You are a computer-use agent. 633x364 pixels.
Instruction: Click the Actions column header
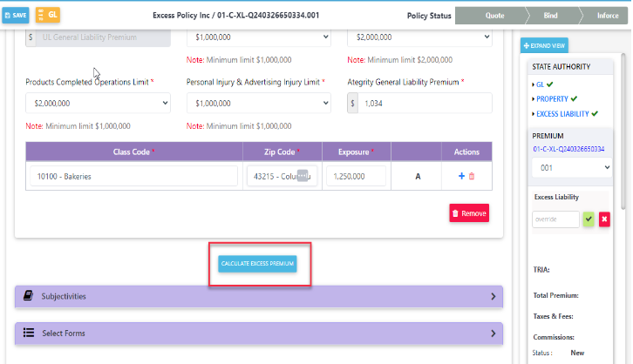click(466, 152)
